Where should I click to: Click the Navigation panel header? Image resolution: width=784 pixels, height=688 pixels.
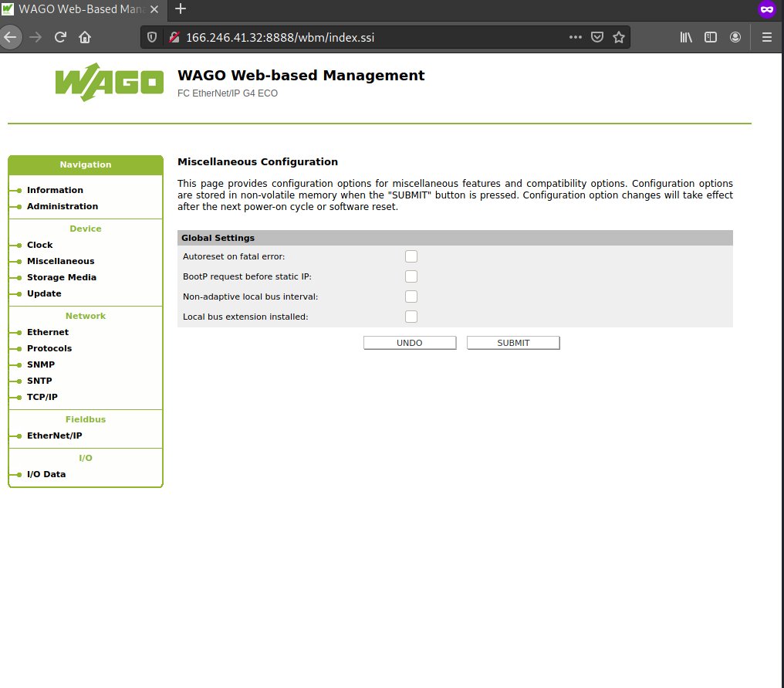click(x=86, y=164)
